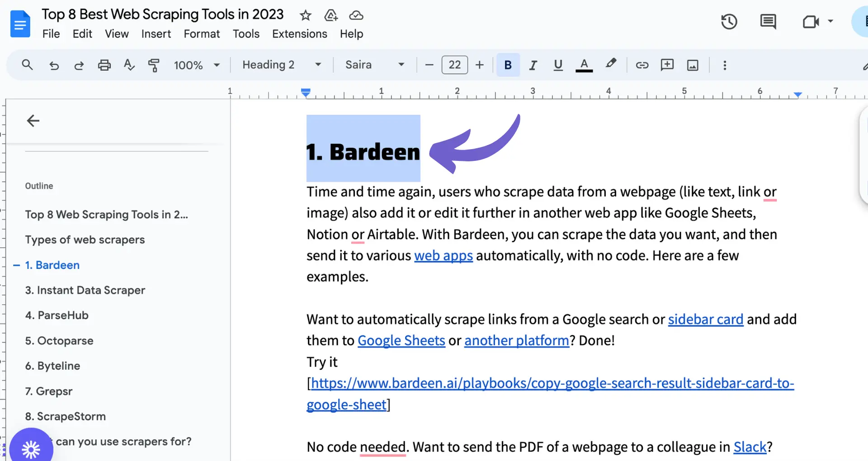Follow the 'Slack' link
Viewport: 868px width, 461px height.
coord(750,447)
